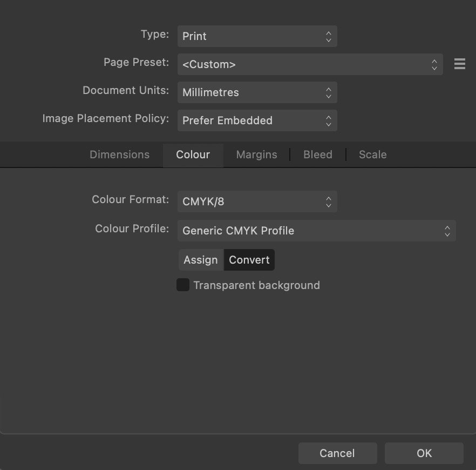Switch to the Scale tab

[373, 155]
